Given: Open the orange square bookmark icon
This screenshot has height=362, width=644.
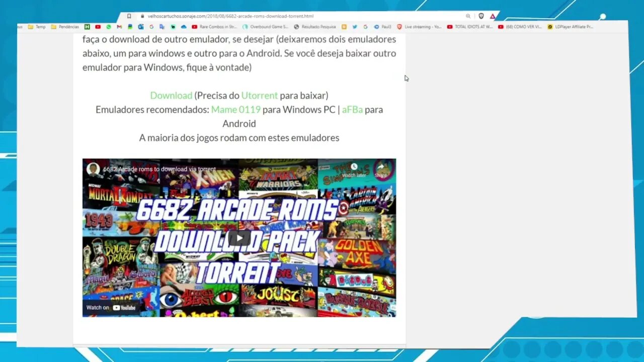Looking at the screenshot, I should [344, 27].
